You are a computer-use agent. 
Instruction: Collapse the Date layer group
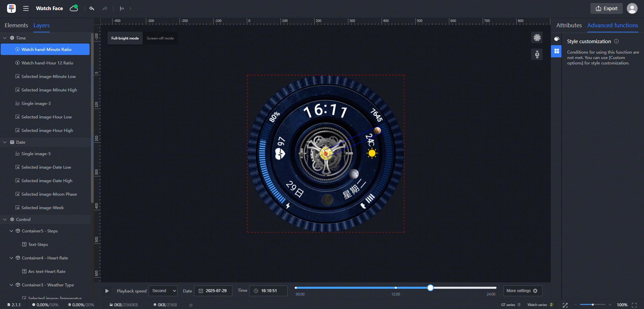[5, 142]
